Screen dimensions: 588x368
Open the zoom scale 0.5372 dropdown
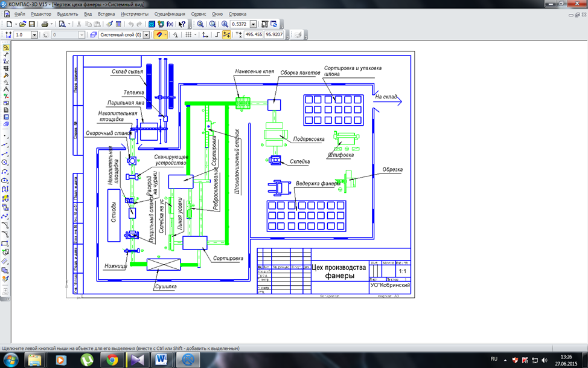click(x=253, y=24)
